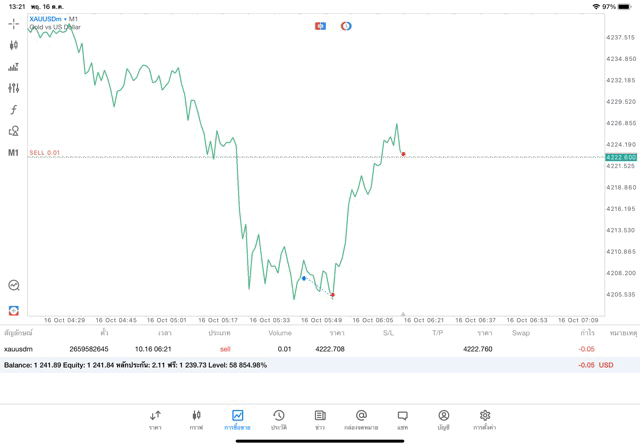
Task: Expand trade panel using the small handle arrow
Action: (403, 314)
